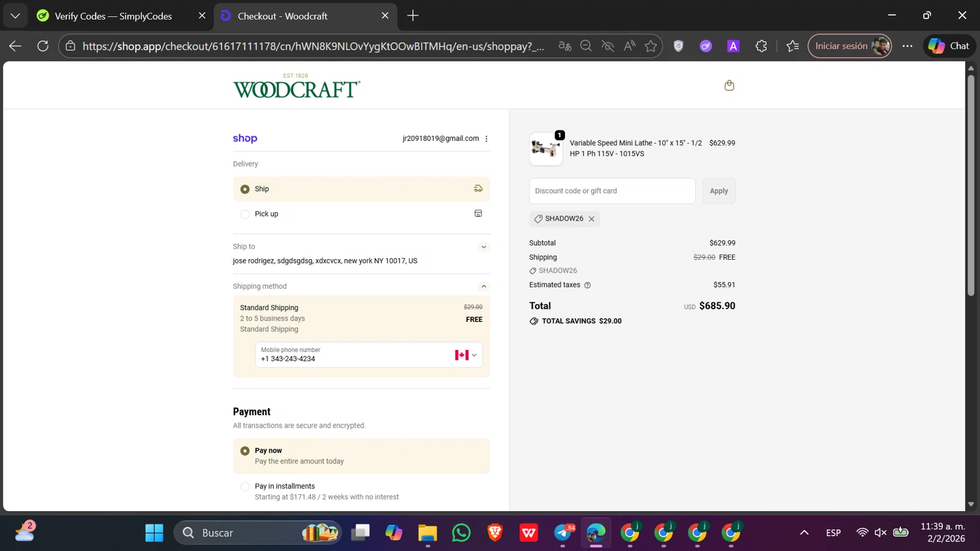
Task: Open Brave browser from taskbar
Action: click(495, 533)
